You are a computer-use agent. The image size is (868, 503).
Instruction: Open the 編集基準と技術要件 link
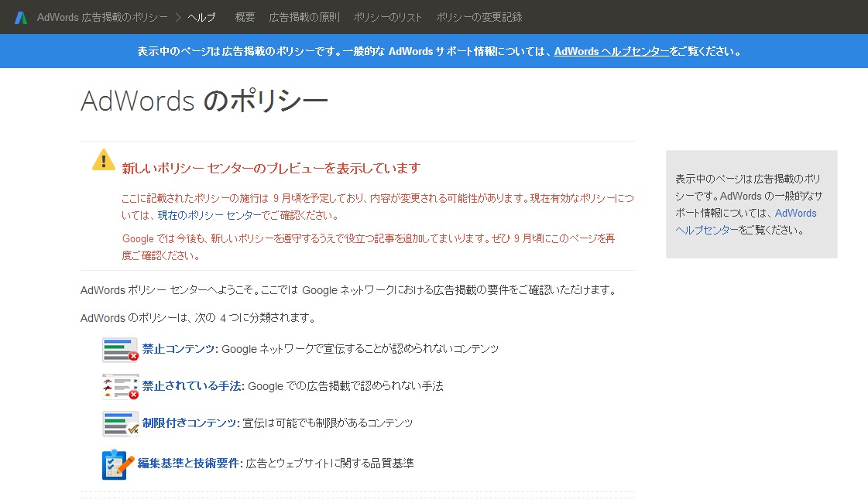click(188, 464)
